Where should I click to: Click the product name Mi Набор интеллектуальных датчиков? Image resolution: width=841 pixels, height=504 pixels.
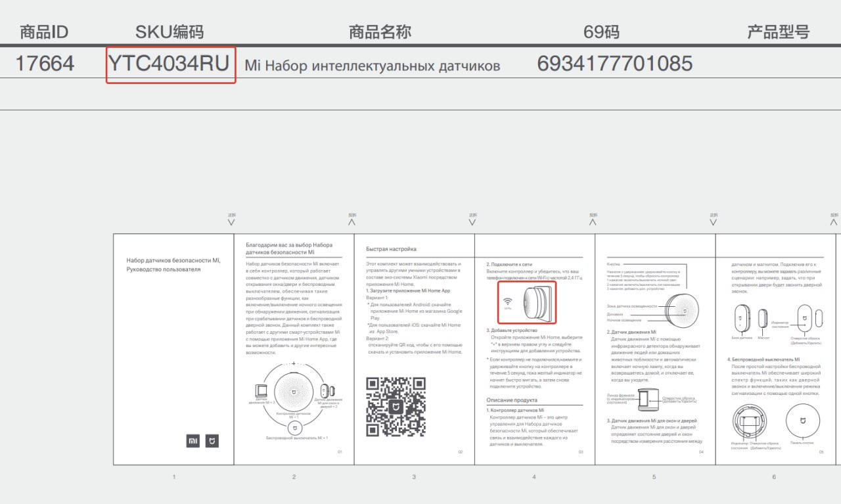[x=373, y=66]
